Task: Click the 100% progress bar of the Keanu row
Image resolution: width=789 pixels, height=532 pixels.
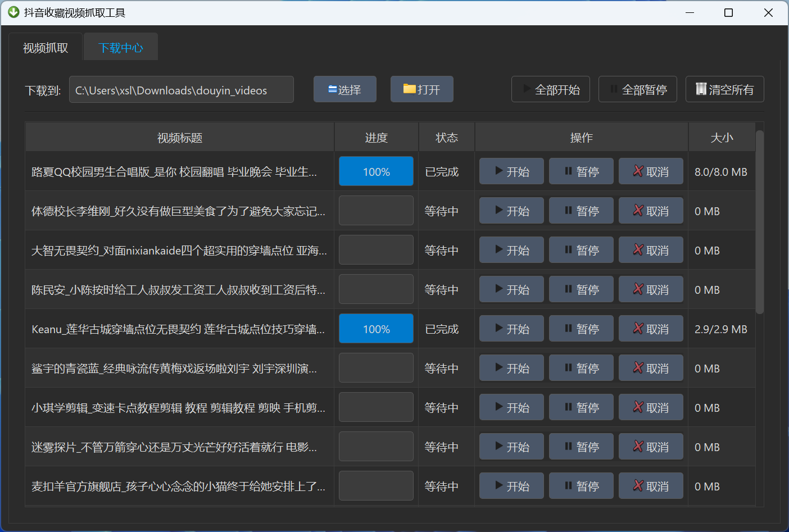Action: point(376,328)
